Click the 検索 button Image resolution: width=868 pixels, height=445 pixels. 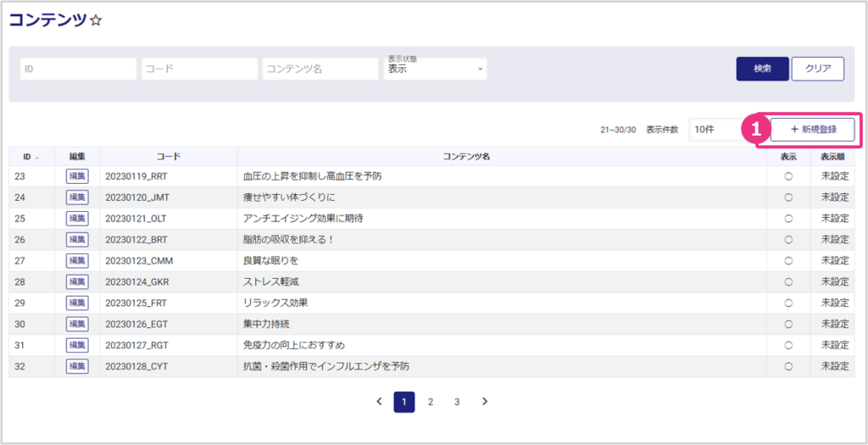click(762, 69)
